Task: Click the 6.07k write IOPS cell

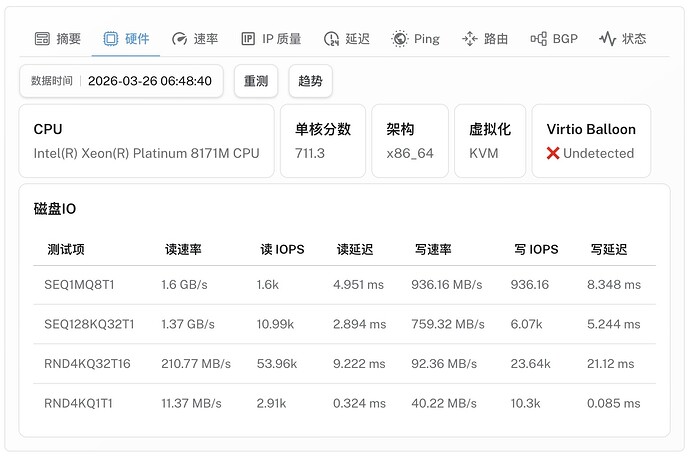Action: [x=526, y=324]
